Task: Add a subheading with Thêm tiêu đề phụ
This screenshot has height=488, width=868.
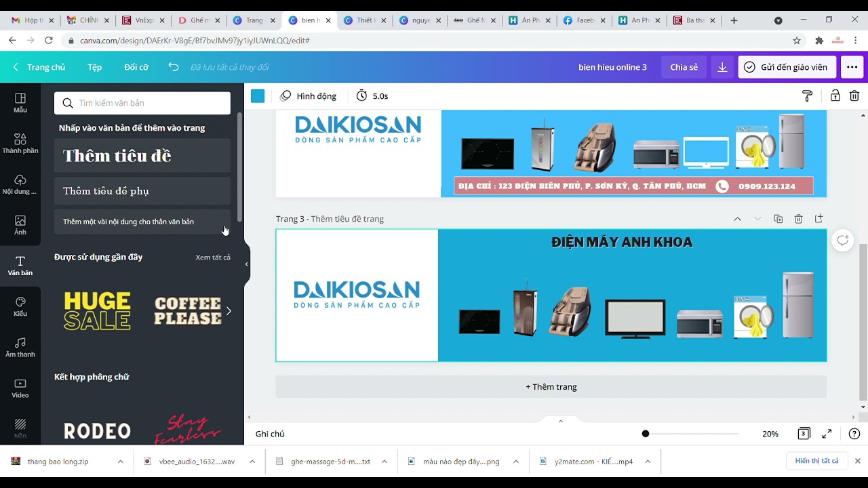Action: 142,191
